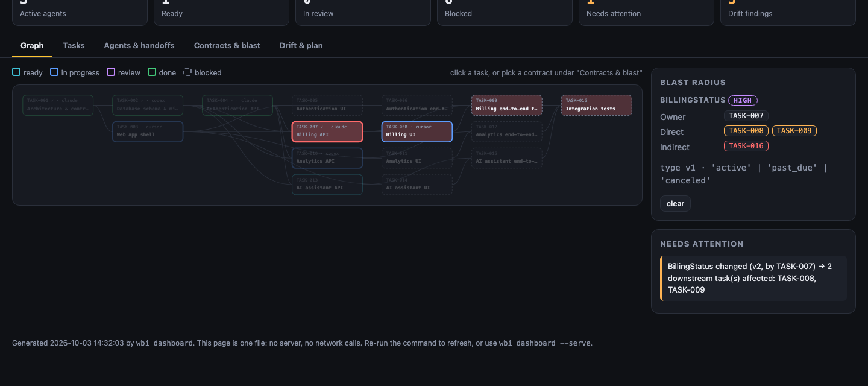Click the Direct TASK-009 chip
This screenshot has width=868, height=386.
coord(794,131)
